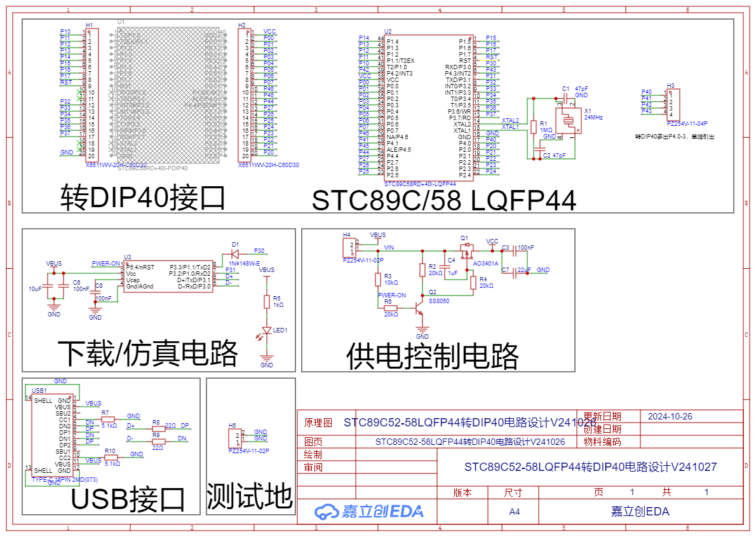The image size is (756, 537).
Task: Select the U2 LQFP44 chip body
Action: (429, 108)
